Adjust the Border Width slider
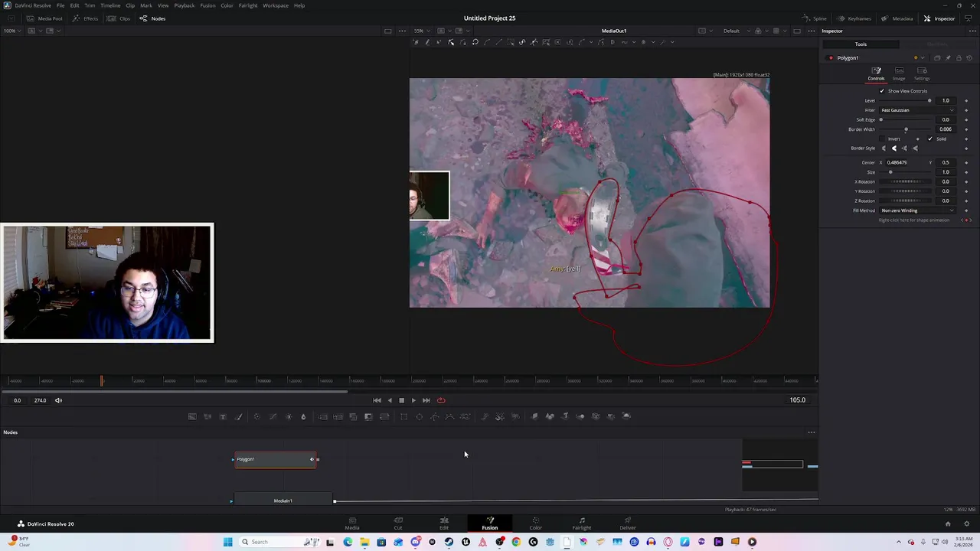The image size is (980, 551). (905, 129)
